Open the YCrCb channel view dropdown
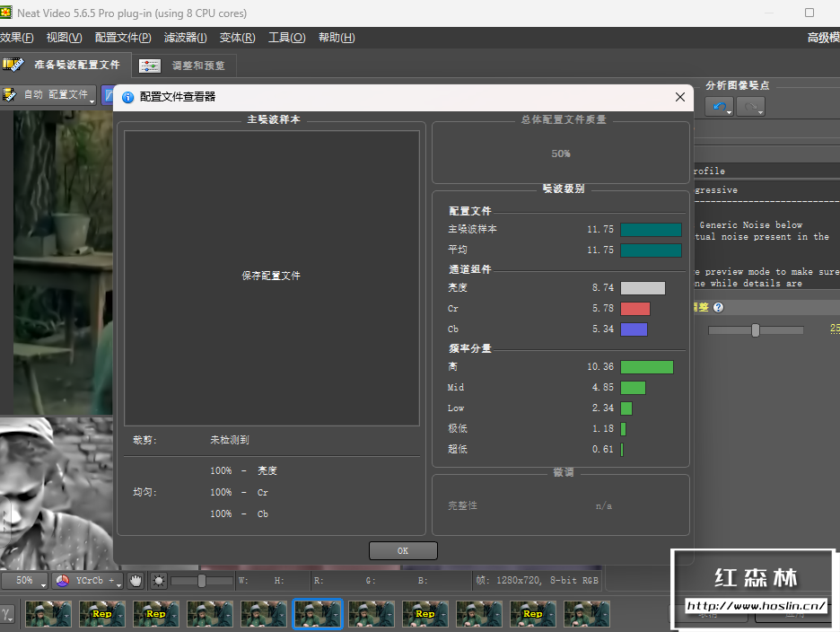 tap(89, 581)
